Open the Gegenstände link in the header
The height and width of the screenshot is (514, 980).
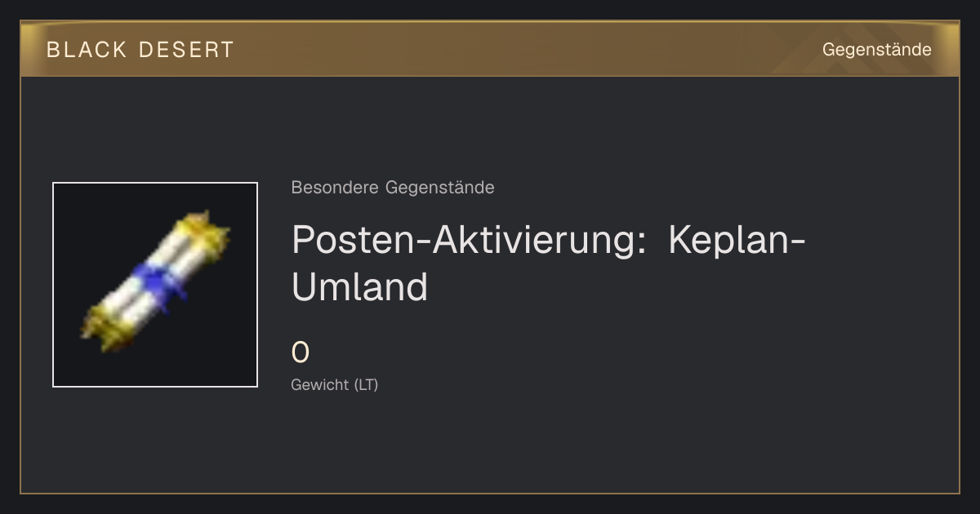pyautogui.click(x=876, y=50)
